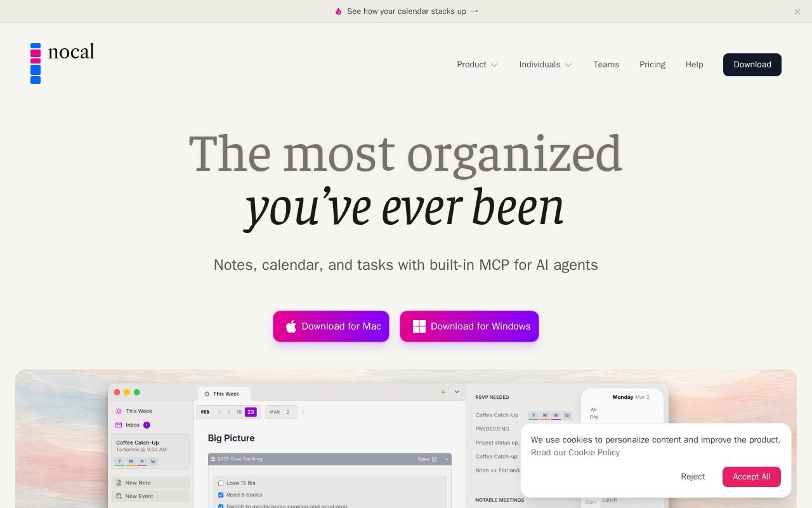The height and width of the screenshot is (508, 812).
Task: Click the dark Download button in header
Action: [x=752, y=65]
